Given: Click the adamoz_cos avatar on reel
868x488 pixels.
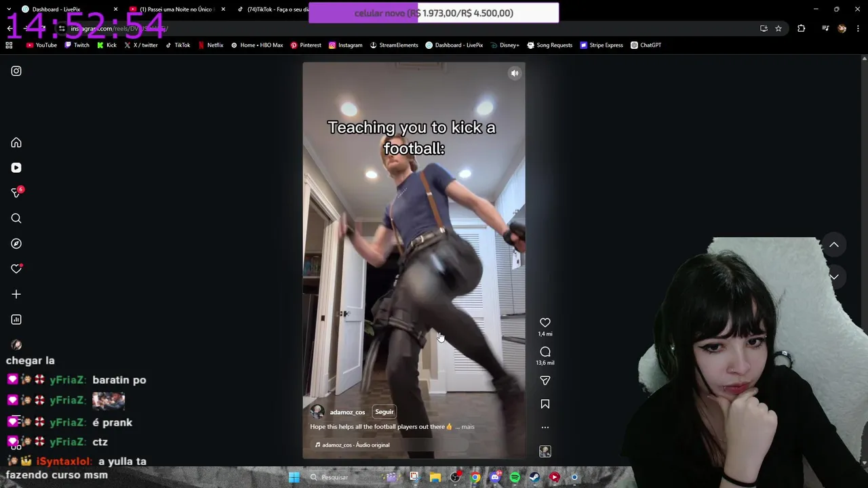Looking at the screenshot, I should pos(317,411).
